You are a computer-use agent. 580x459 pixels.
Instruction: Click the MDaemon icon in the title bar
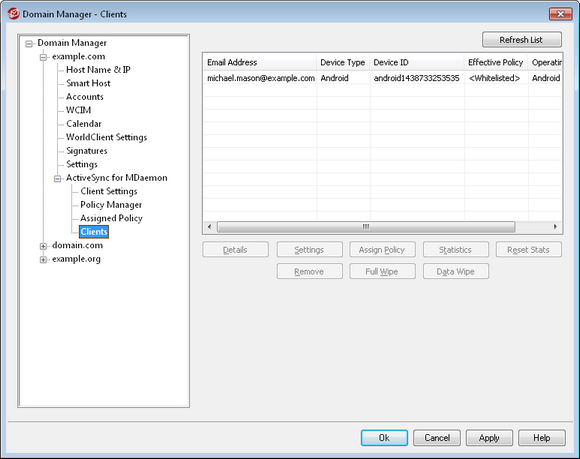pos(13,14)
